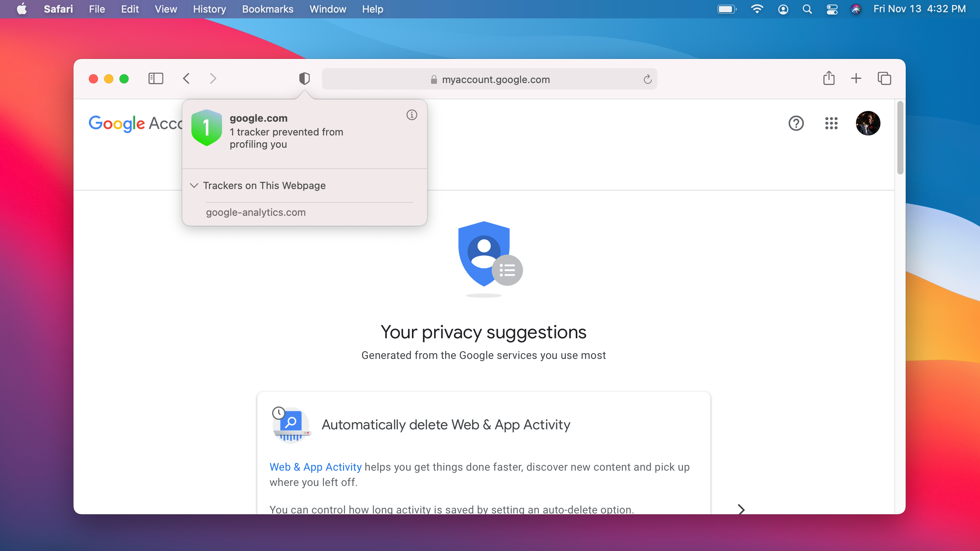Check battery status in menu bar

tap(727, 9)
